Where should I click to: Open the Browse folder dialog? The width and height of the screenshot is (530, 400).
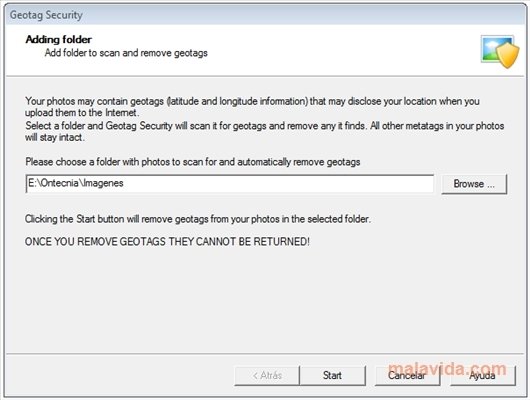pos(474,184)
